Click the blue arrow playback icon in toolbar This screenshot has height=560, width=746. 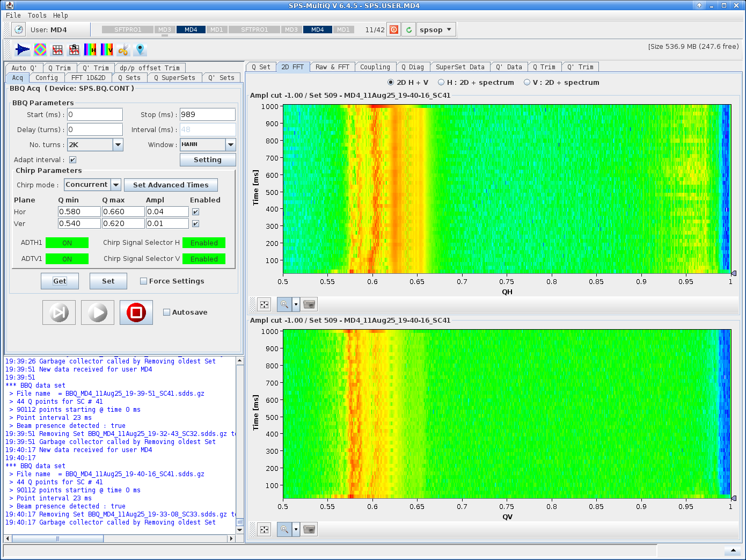[23, 49]
